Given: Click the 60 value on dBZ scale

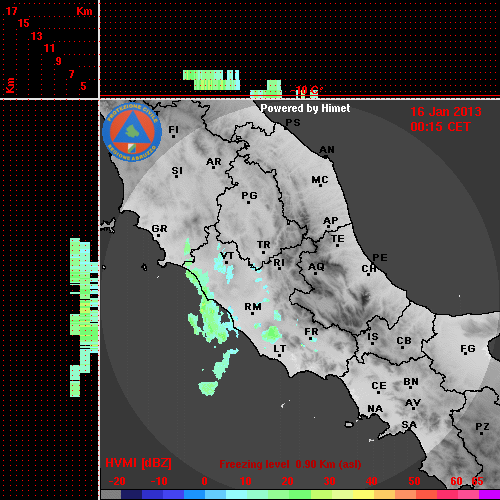Looking at the screenshot, I should 456,481.
